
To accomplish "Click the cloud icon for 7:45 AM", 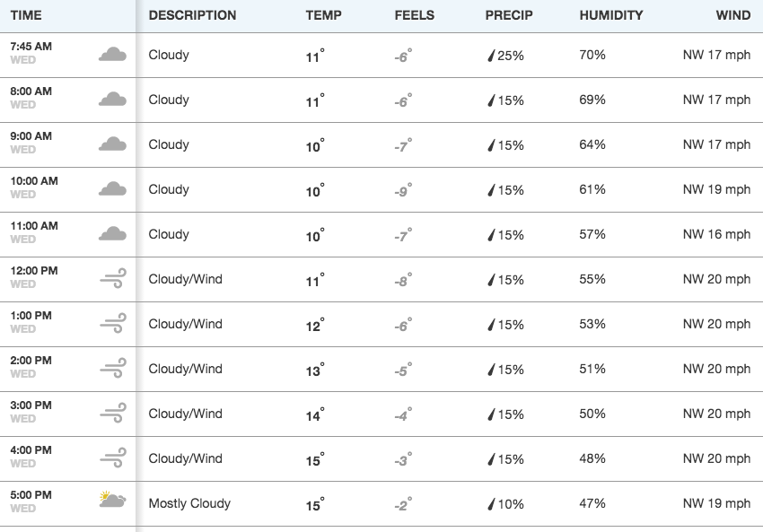I will coord(112,55).
